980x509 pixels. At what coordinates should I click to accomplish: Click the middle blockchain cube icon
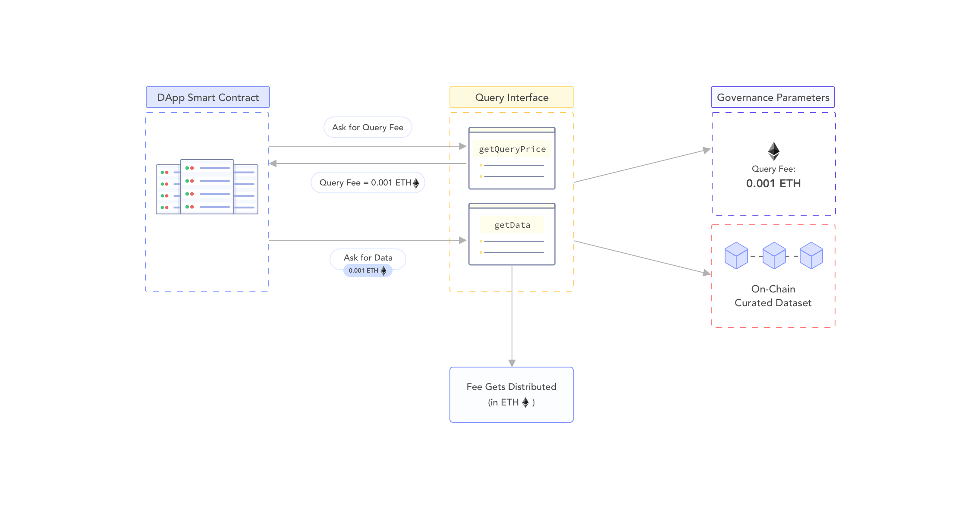click(774, 255)
